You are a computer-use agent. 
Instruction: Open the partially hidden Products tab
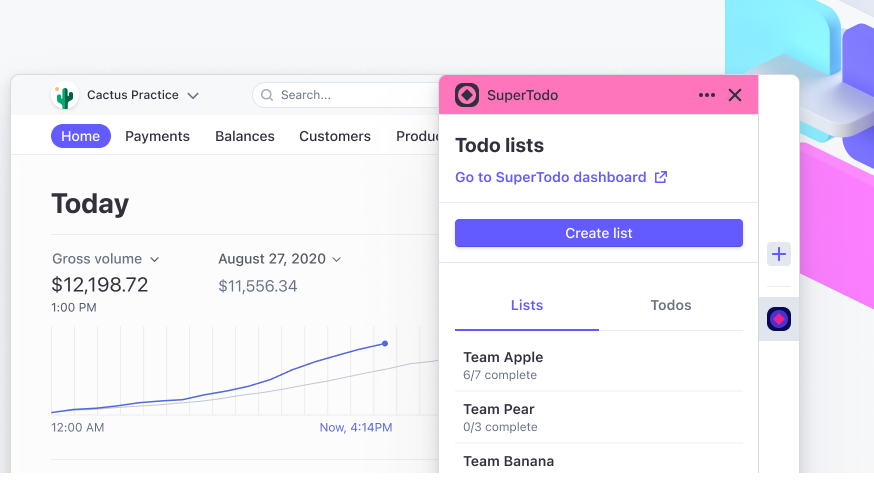[x=417, y=136]
